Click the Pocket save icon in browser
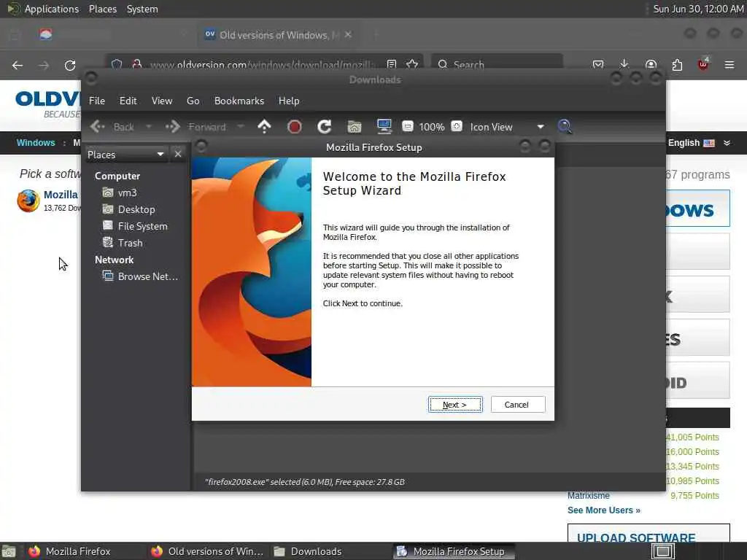The width and height of the screenshot is (747, 560). tap(598, 65)
